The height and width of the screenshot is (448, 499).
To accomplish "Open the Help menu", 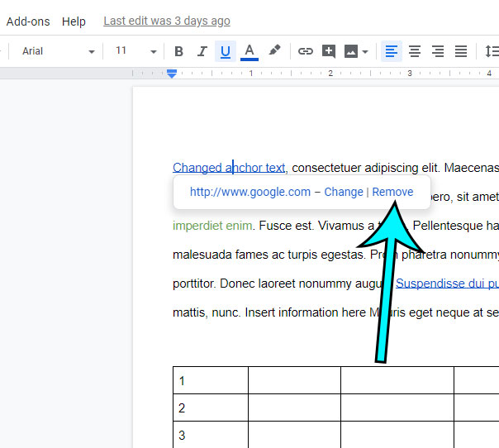I will (x=74, y=21).
